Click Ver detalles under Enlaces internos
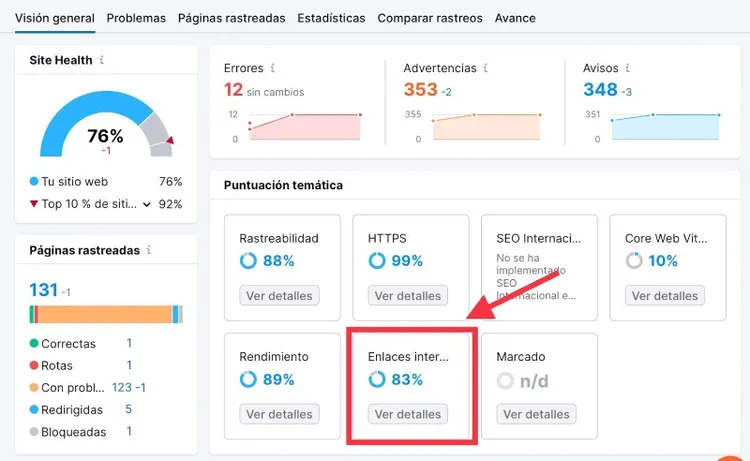This screenshot has width=750, height=461. pyautogui.click(x=408, y=414)
